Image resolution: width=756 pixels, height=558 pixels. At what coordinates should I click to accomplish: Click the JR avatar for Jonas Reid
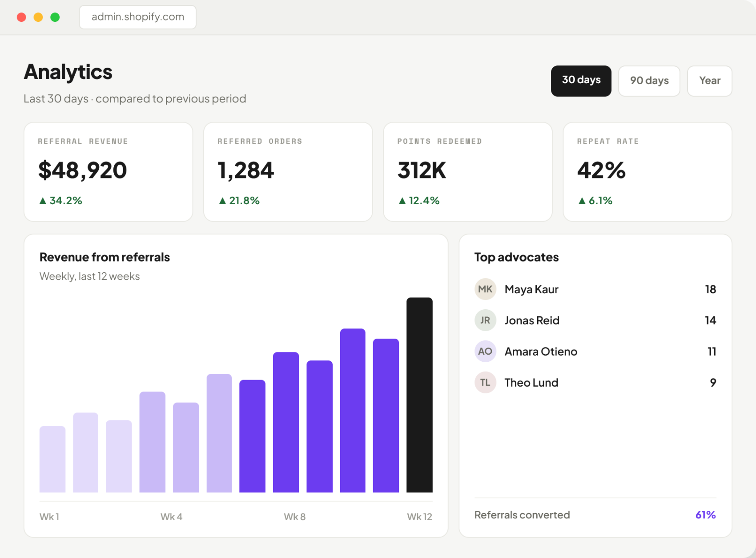485,320
